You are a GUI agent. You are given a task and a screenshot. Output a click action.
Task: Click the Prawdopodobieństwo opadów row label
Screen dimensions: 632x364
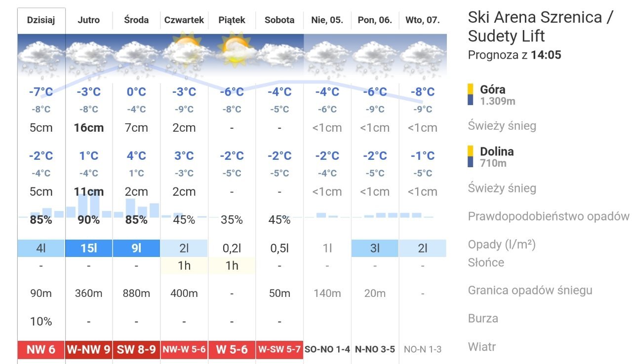point(549,217)
